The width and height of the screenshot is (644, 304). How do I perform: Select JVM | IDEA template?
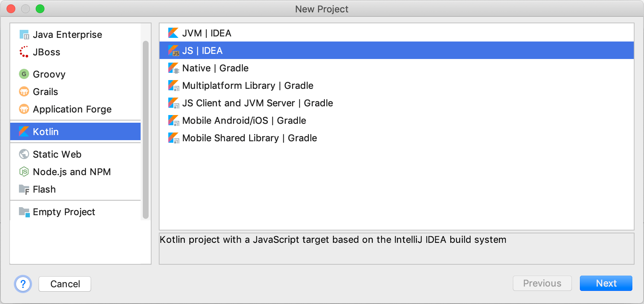397,33
